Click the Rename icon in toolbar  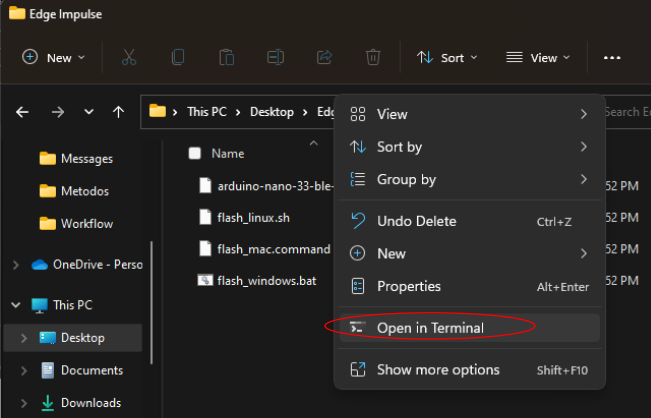coord(276,57)
